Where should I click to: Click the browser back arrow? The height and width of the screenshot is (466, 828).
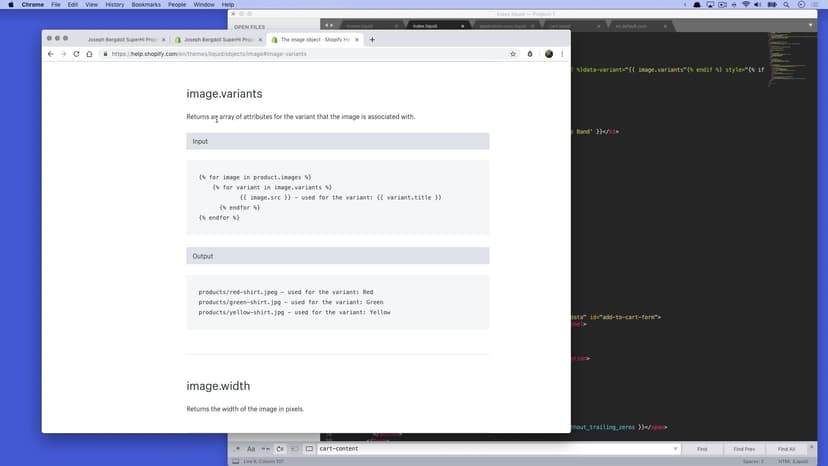coord(51,54)
